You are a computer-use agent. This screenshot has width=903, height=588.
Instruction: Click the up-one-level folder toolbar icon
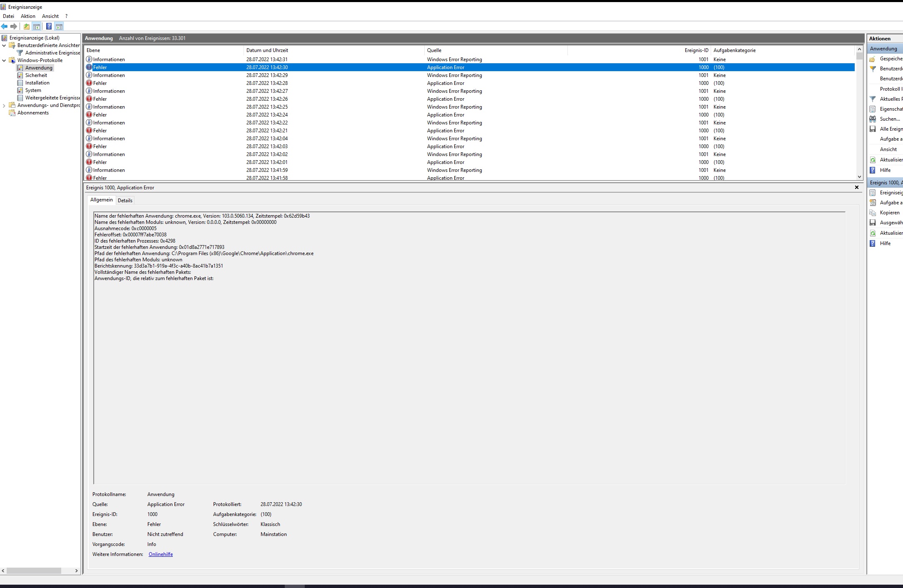(27, 27)
